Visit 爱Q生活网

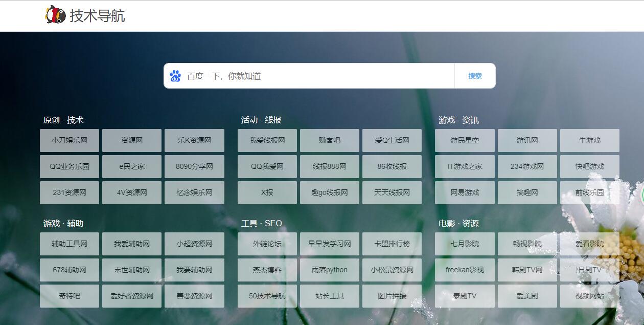pyautogui.click(x=392, y=140)
